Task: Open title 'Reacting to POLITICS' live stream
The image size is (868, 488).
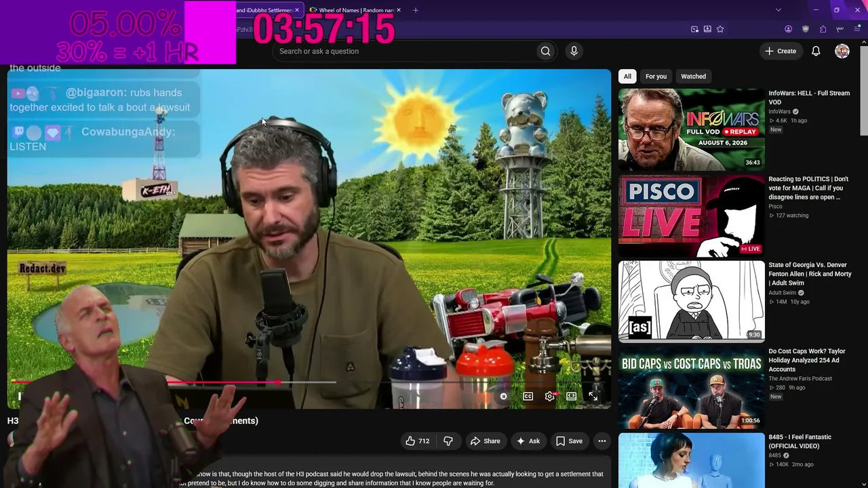Action: [808, 188]
